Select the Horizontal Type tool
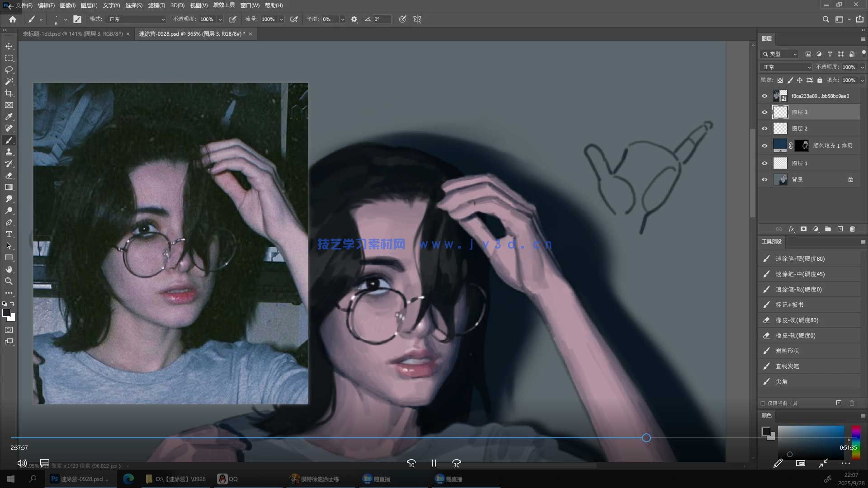Screen dimensions: 868x488 tap(9, 234)
